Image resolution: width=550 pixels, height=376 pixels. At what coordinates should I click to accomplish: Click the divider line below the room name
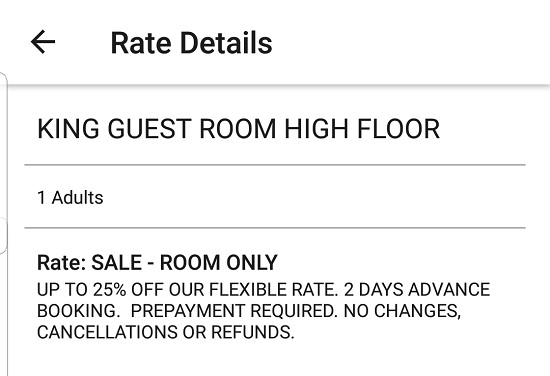[x=275, y=164]
